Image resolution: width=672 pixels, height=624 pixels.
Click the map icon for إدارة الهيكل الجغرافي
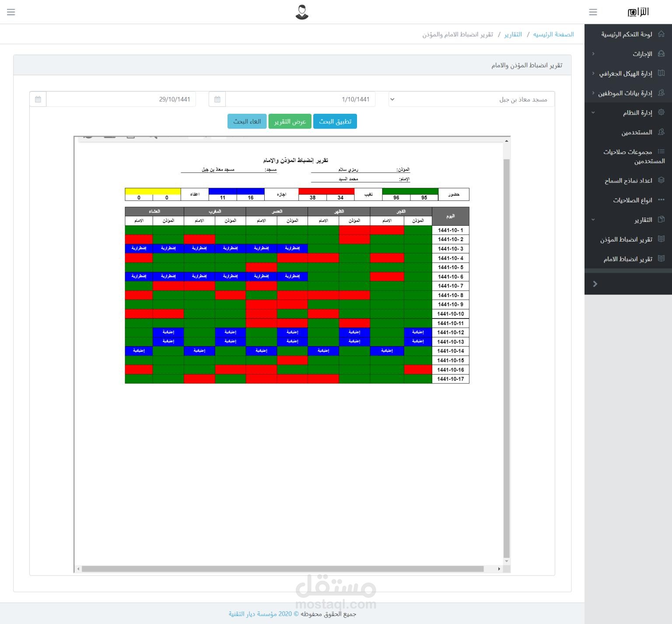(661, 74)
